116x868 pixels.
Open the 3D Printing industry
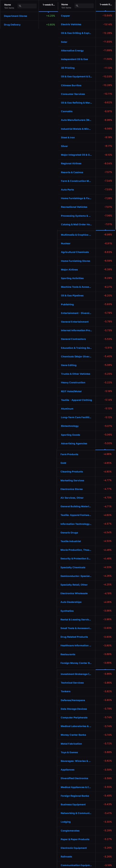pos(68,68)
